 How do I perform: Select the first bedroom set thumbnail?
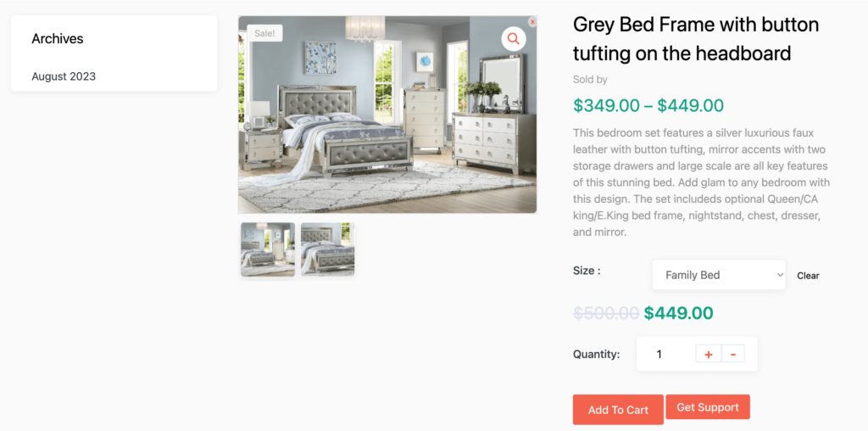pos(267,249)
